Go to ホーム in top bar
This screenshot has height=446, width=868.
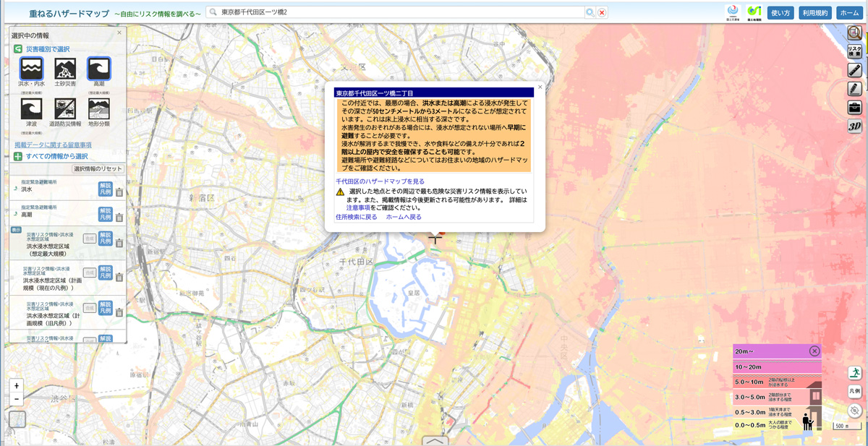(849, 12)
